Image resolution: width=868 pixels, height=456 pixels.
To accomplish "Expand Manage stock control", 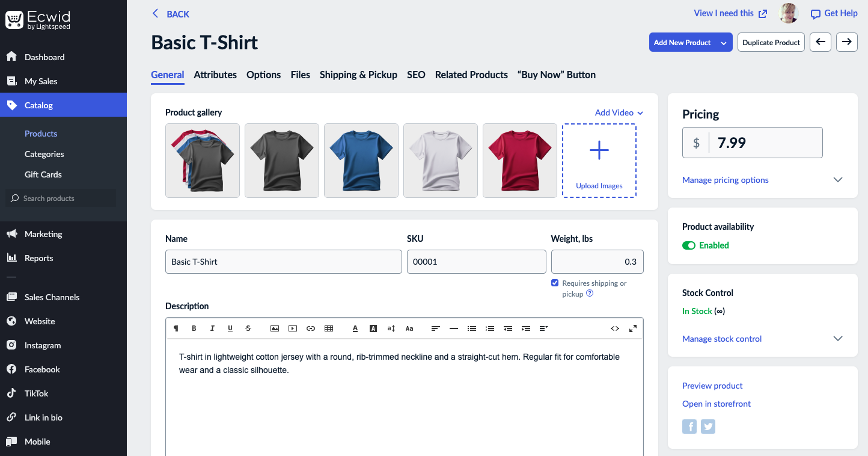I will (x=721, y=339).
